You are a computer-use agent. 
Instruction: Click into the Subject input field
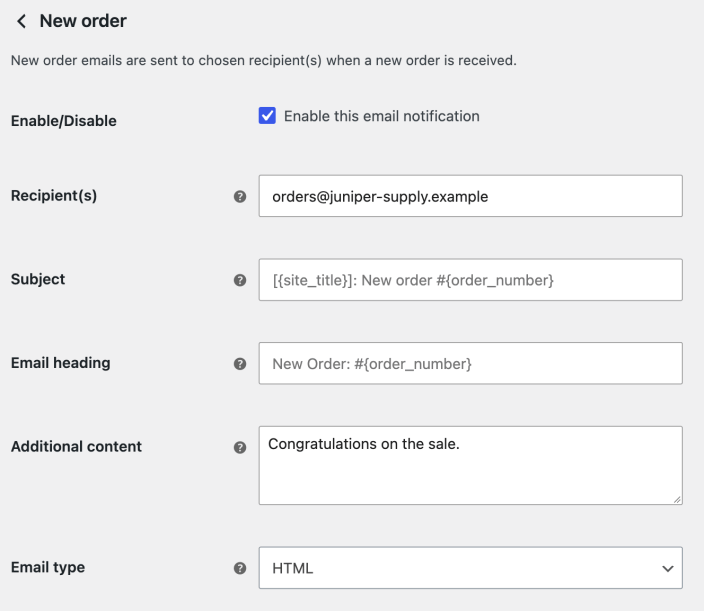[471, 280]
